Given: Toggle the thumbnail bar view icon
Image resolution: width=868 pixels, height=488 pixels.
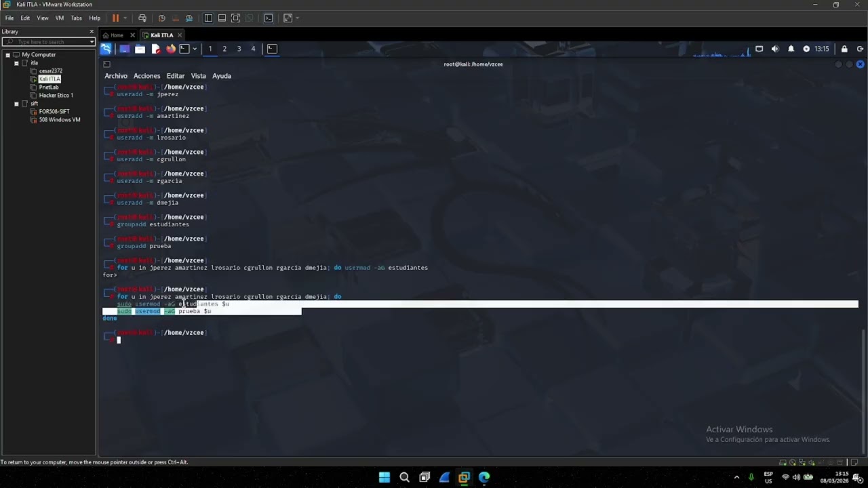Looking at the screenshot, I should (222, 18).
